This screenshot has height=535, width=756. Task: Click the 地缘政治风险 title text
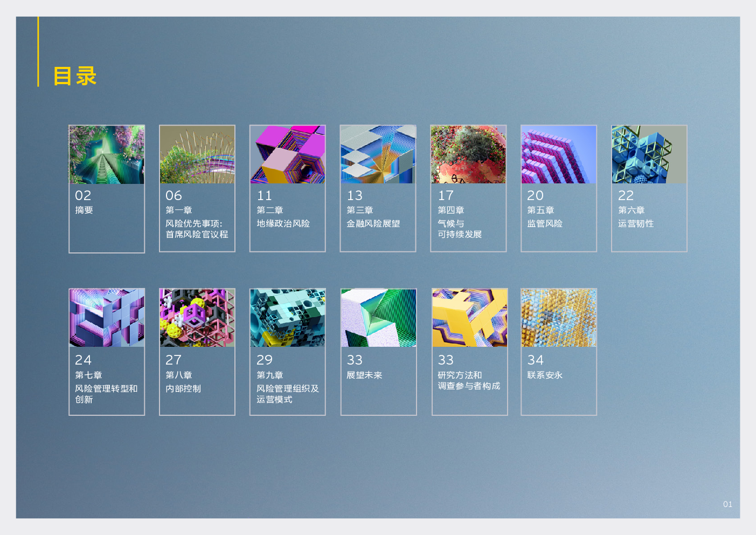click(x=283, y=223)
